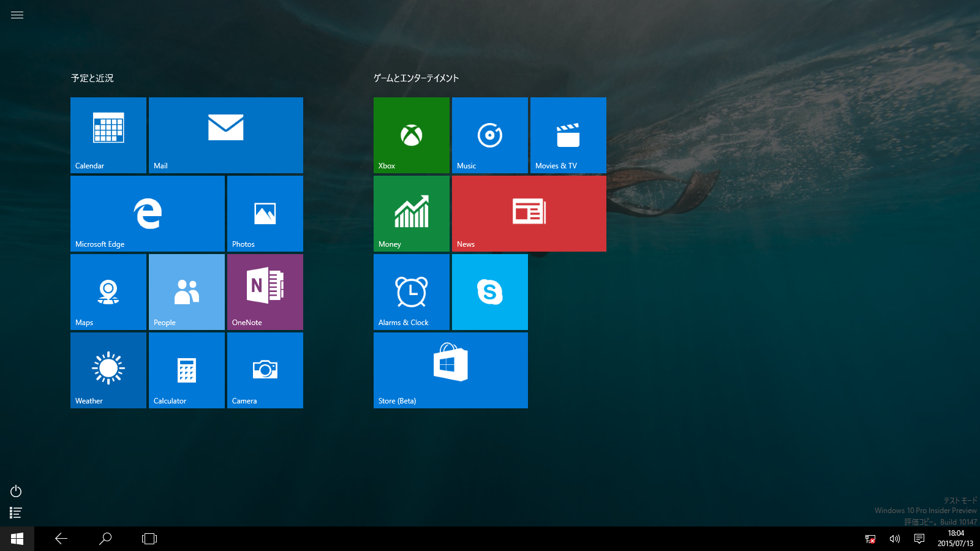Open the Action Center notifications icon
This screenshot has height=551, width=980.
919,539
